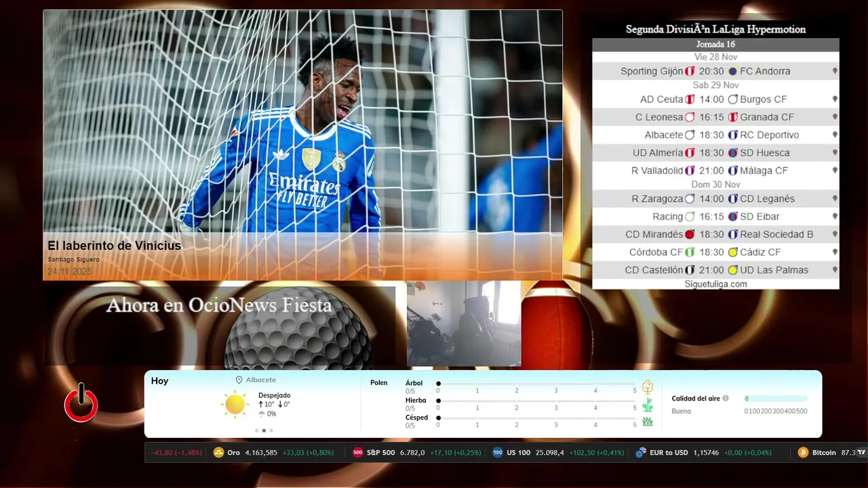Image resolution: width=868 pixels, height=488 pixels.
Task: Click the Real Sociedad B team name
Action: [x=776, y=235]
